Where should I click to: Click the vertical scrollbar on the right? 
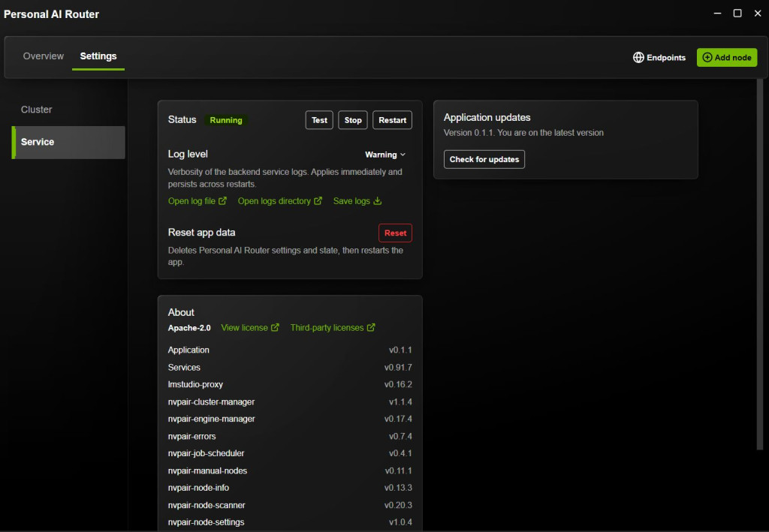(x=760, y=265)
